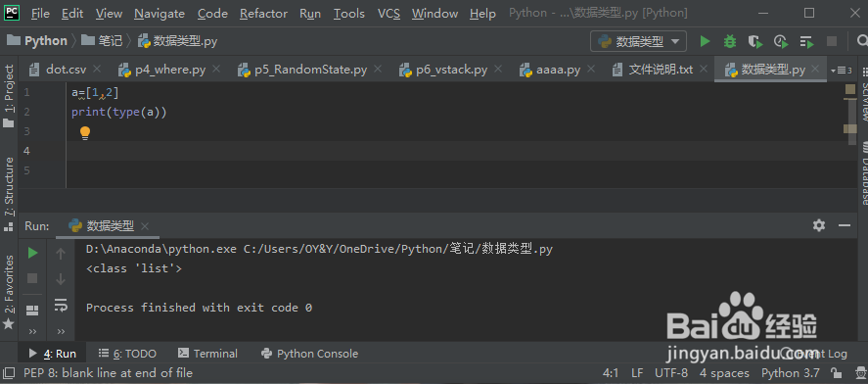The height and width of the screenshot is (384, 868).
Task: Open the Terminal tool window
Action: coord(207,354)
